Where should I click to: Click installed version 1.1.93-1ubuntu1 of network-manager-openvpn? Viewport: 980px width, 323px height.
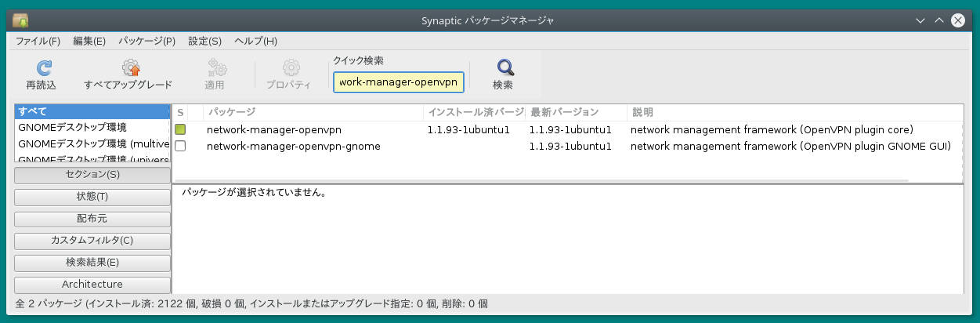pos(468,130)
